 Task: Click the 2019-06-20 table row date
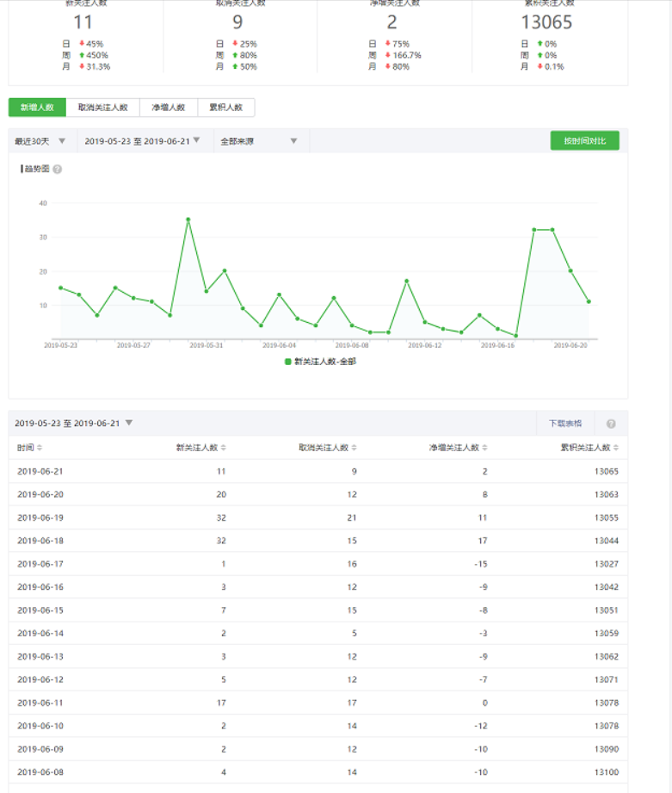point(40,494)
